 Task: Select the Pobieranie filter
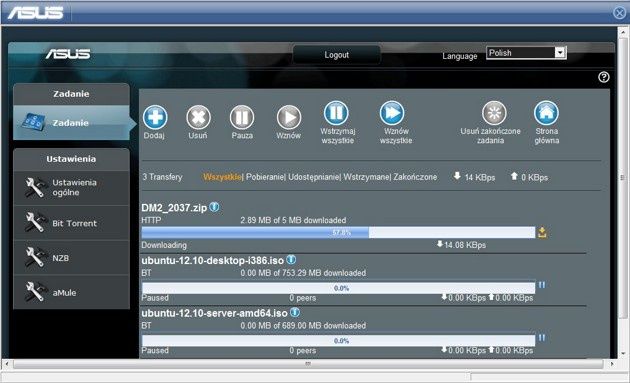(x=265, y=177)
